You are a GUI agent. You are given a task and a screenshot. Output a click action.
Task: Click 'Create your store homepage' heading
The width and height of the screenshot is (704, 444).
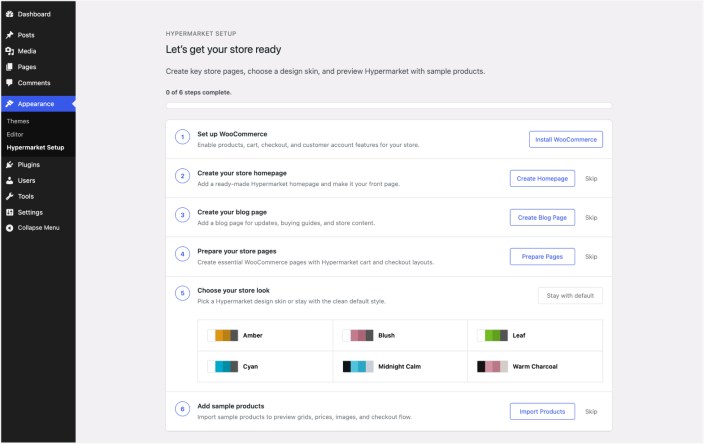click(x=242, y=173)
